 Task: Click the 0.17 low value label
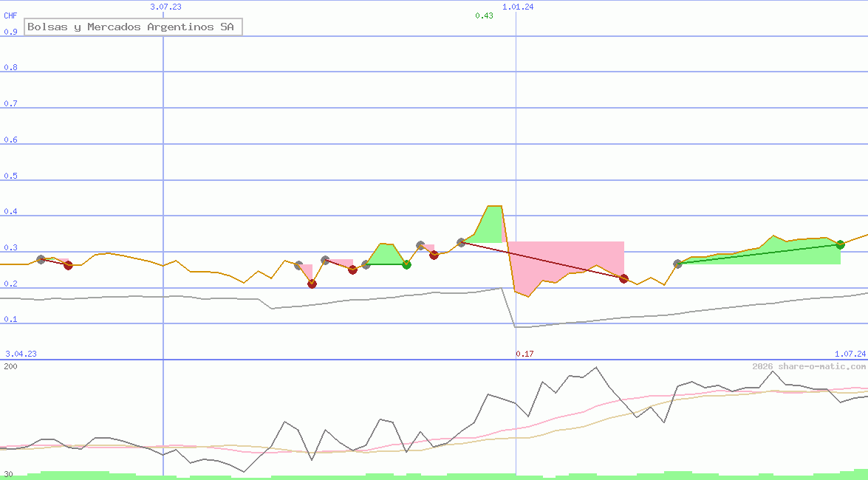pyautogui.click(x=524, y=354)
